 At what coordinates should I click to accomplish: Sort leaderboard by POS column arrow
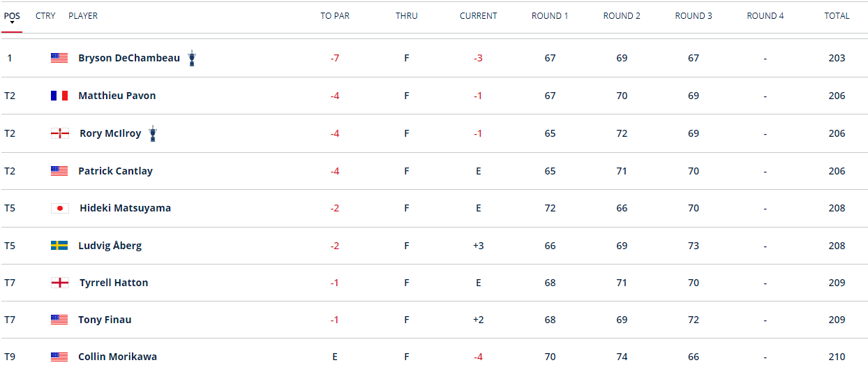12,22
